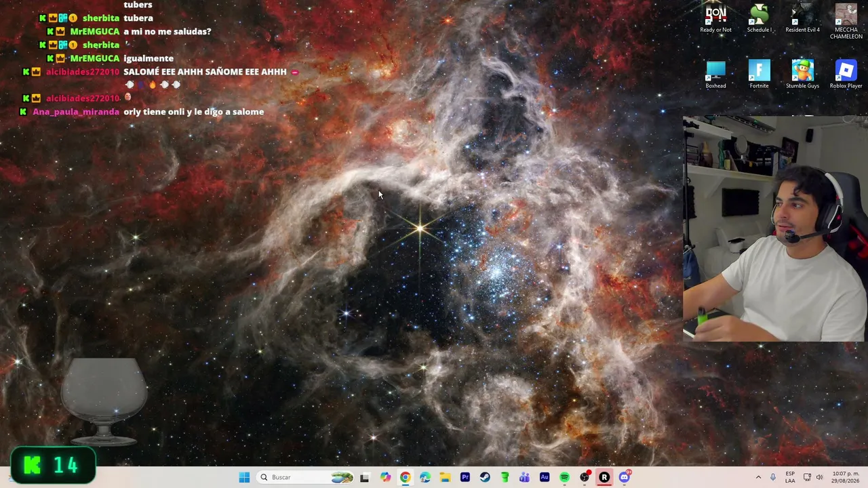Open the Stumble Guys desktop shortcut
868x488 pixels.
(802, 75)
